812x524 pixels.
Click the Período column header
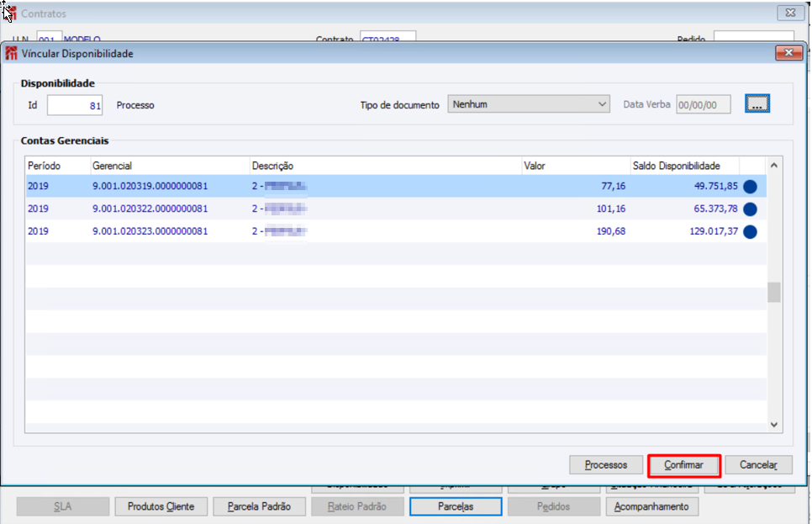coord(58,166)
